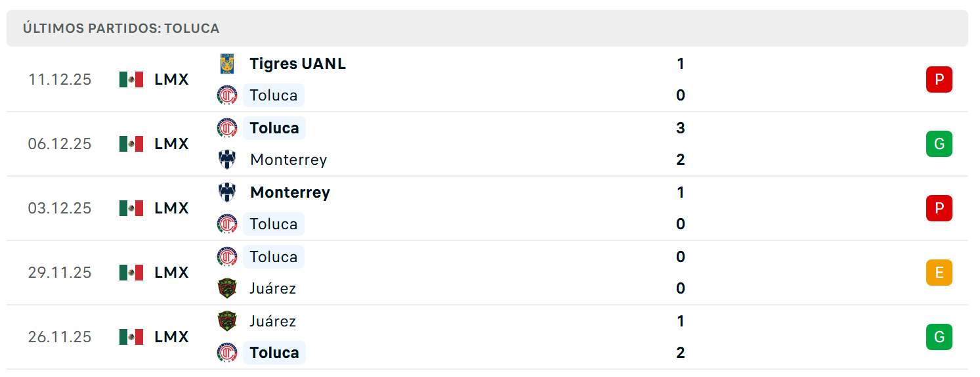The image size is (980, 377).
Task: Click the orange E badge for the Juárez draw
Action: [x=939, y=273]
